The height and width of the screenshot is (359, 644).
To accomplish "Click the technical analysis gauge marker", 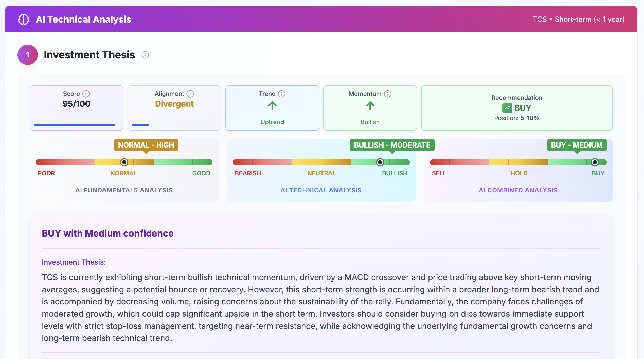I will click(380, 162).
